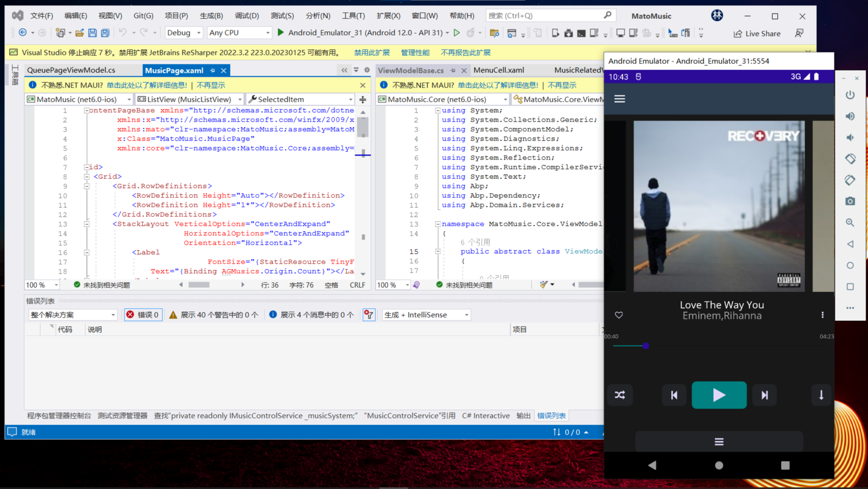Open the queue bar at player bottom
Viewport: 868px width, 489px height.
tap(719, 442)
